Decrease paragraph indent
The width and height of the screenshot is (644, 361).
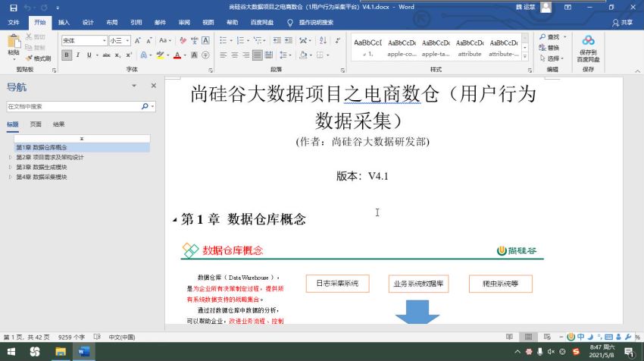click(277, 40)
